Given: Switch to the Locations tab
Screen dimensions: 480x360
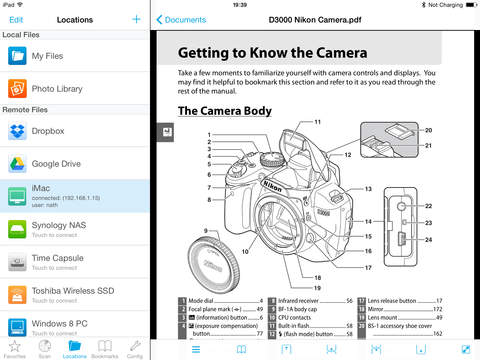Looking at the screenshot, I should [75, 350].
